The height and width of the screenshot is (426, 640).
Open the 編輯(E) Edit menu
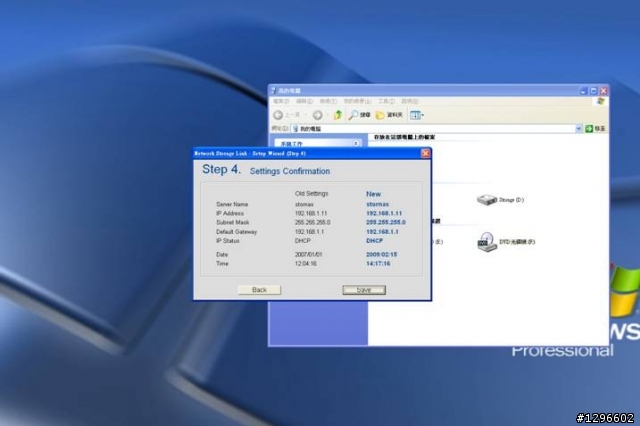pos(304,101)
